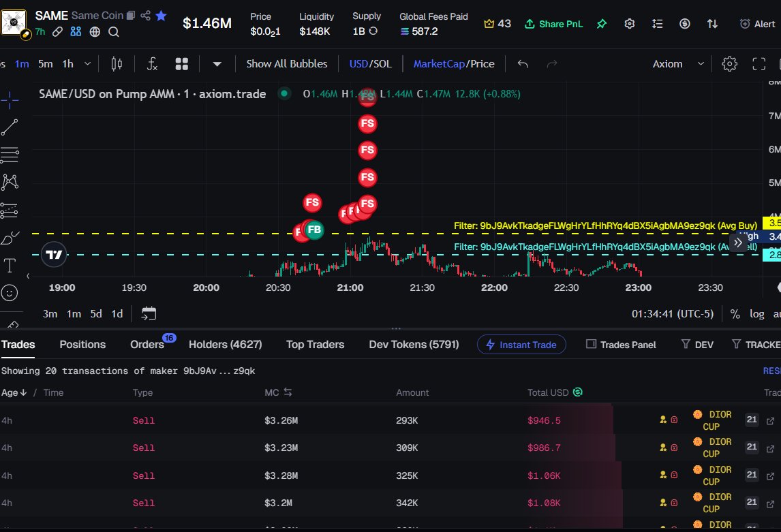Select the forecasting position tool
Viewport: 781px width, 532px height.
[10, 210]
